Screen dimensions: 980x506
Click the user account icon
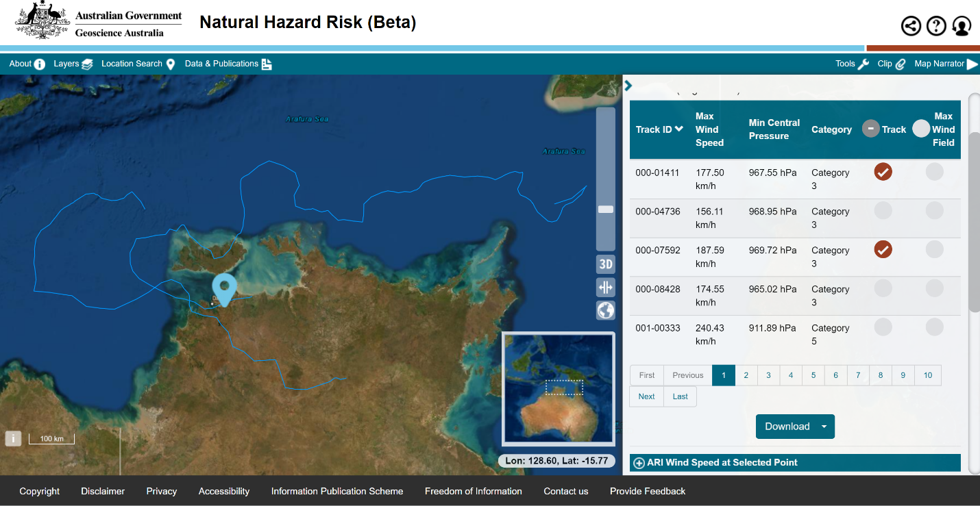point(961,26)
